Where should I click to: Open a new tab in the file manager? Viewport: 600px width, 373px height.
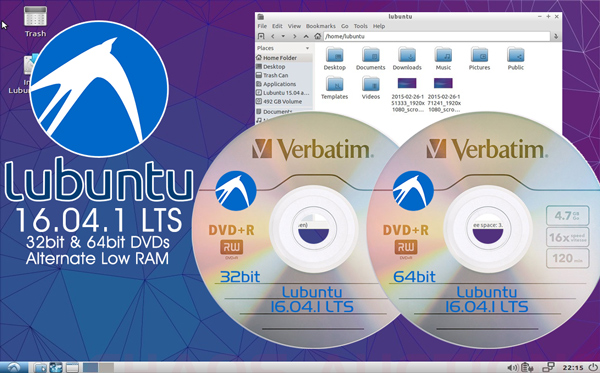click(x=261, y=36)
